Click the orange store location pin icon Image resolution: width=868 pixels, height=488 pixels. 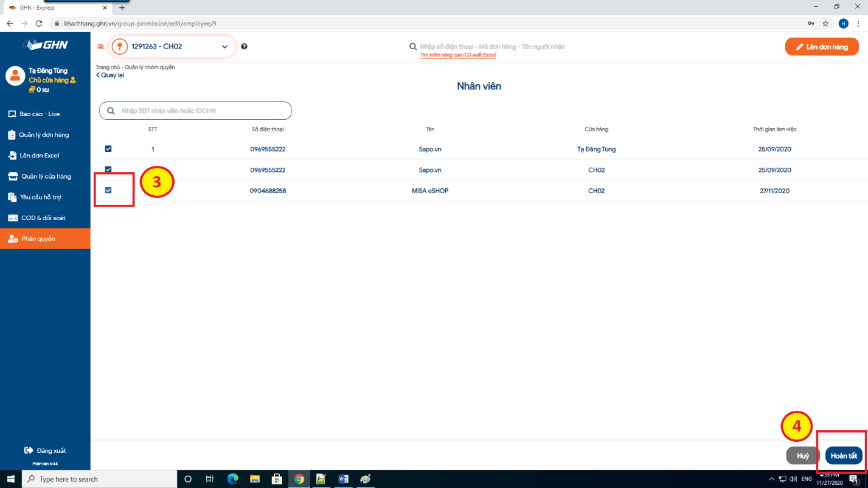click(120, 47)
